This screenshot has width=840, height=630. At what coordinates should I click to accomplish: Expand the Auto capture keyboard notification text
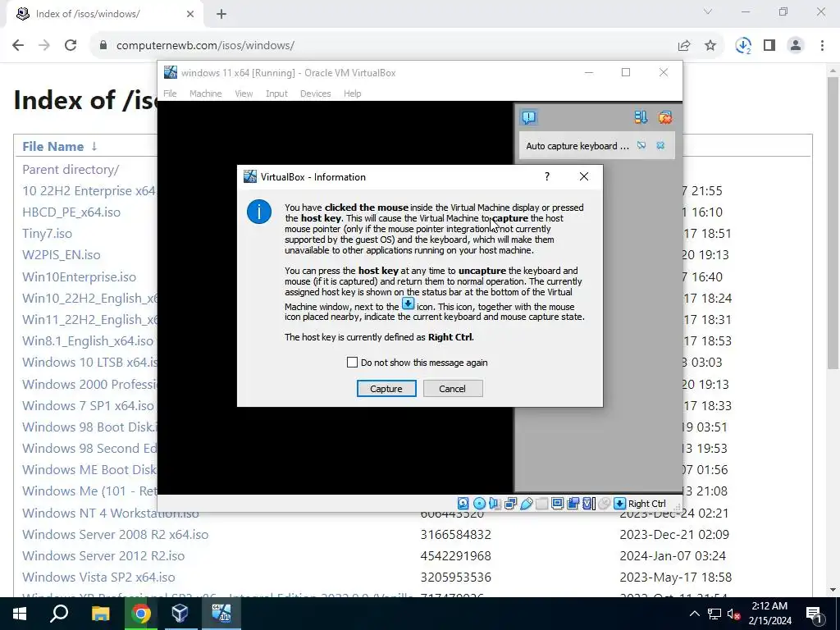point(577,146)
